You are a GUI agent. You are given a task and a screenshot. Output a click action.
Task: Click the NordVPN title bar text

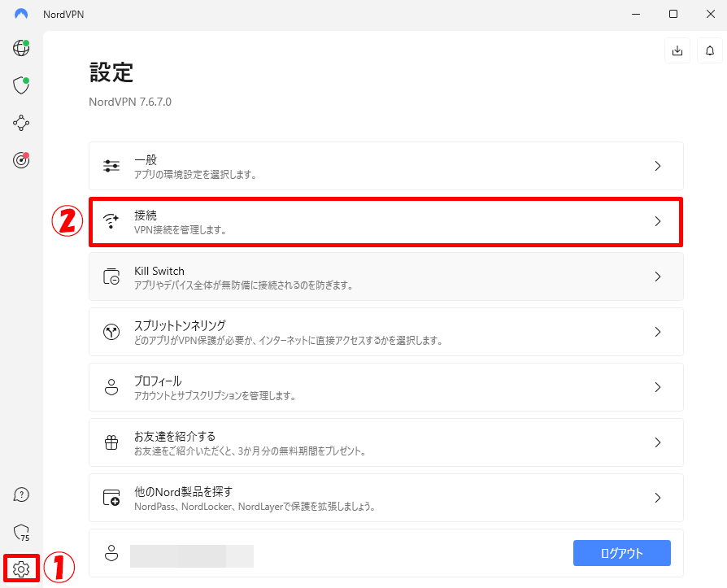pos(63,15)
